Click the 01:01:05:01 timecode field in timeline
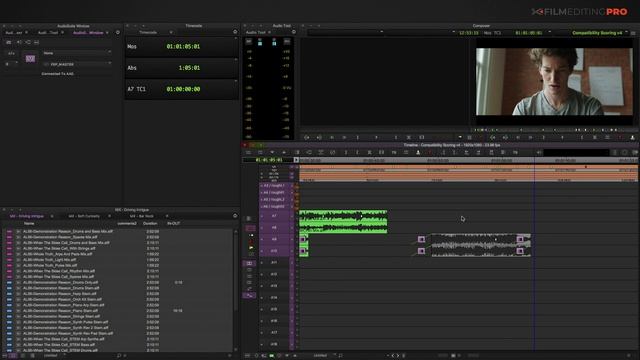The width and height of the screenshot is (640, 360). 269,160
